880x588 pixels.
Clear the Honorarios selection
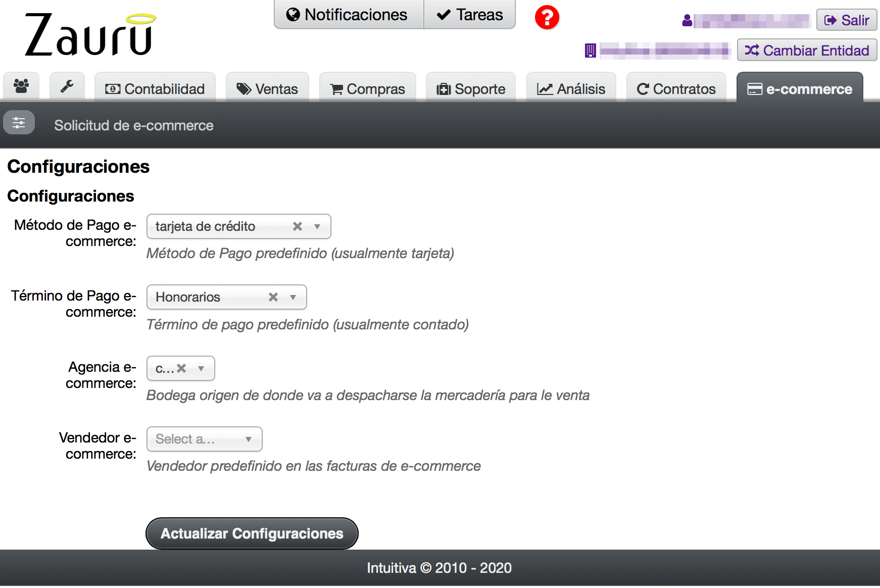[273, 297]
